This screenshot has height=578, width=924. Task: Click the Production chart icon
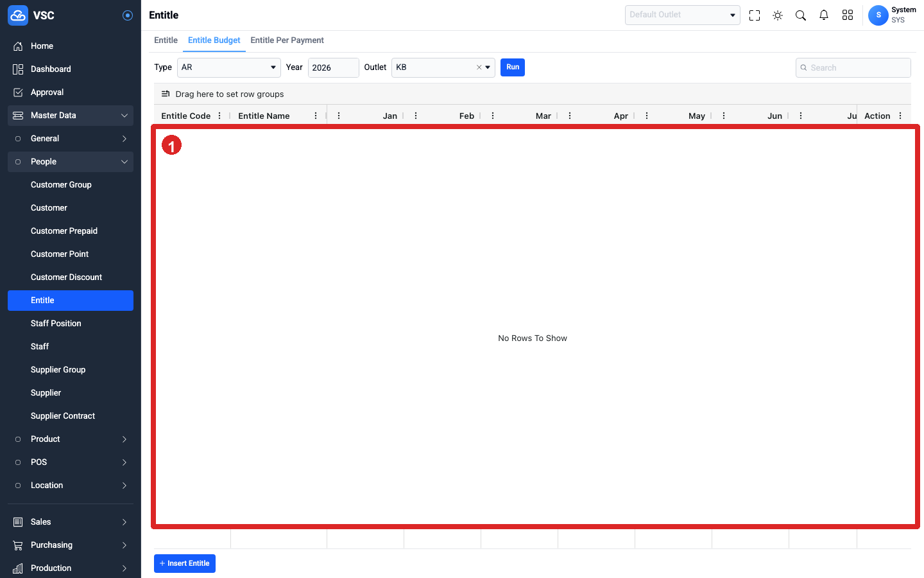(x=18, y=568)
